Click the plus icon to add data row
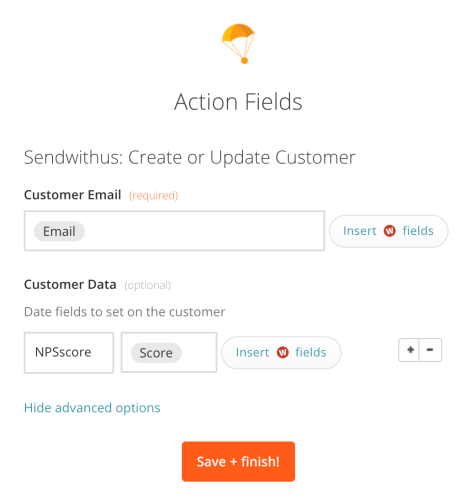Image resolution: width=476 pixels, height=500 pixels. pos(410,350)
